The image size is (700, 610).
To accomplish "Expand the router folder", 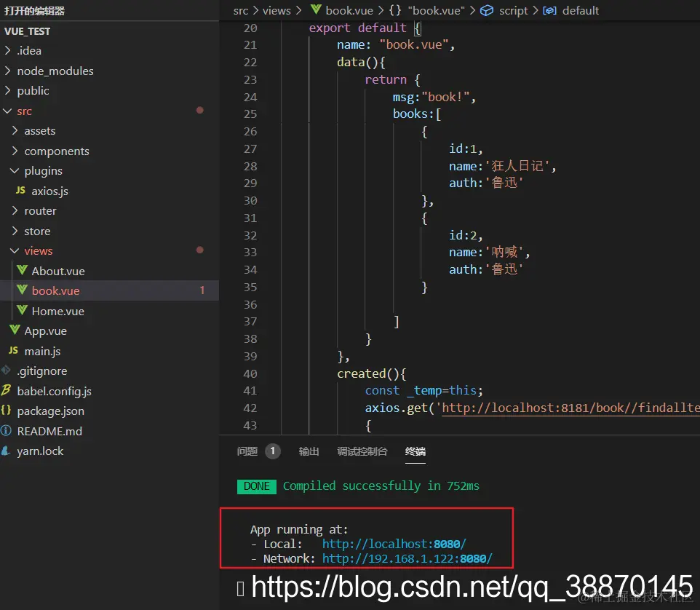I will tap(15, 210).
